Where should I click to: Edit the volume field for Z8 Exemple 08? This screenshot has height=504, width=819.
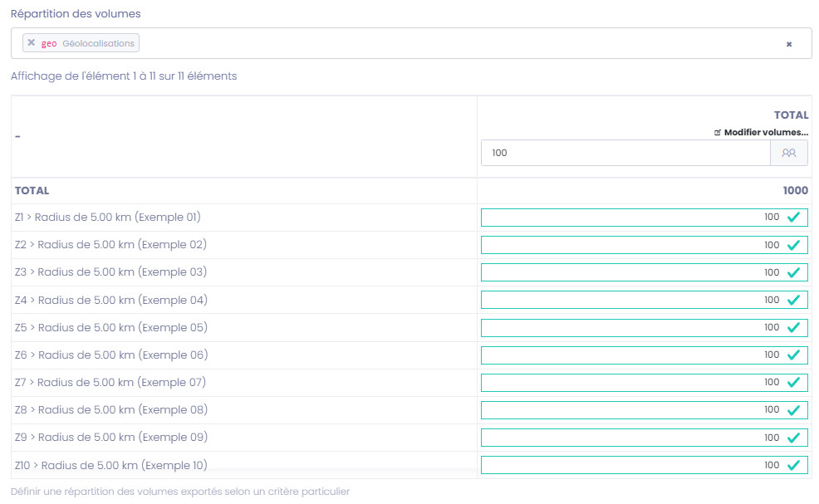coord(623,409)
